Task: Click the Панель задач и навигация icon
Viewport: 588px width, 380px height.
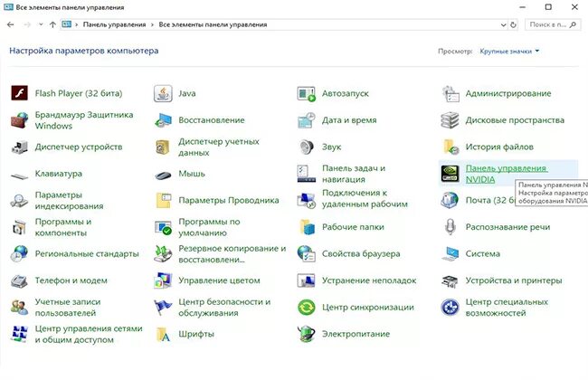Action: pyautogui.click(x=306, y=174)
